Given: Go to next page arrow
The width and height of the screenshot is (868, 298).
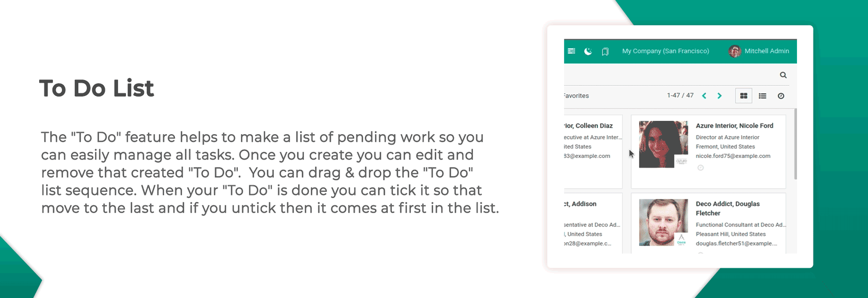Looking at the screenshot, I should 719,96.
